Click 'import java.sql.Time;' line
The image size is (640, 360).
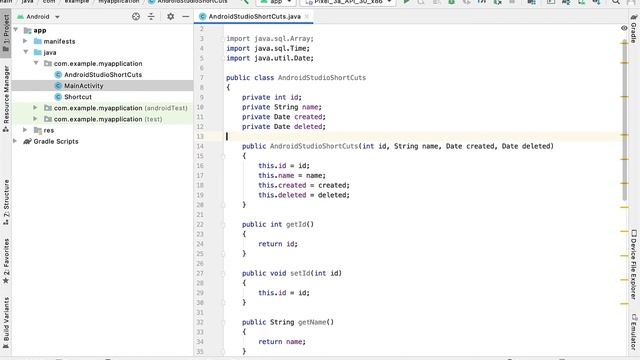268,48
